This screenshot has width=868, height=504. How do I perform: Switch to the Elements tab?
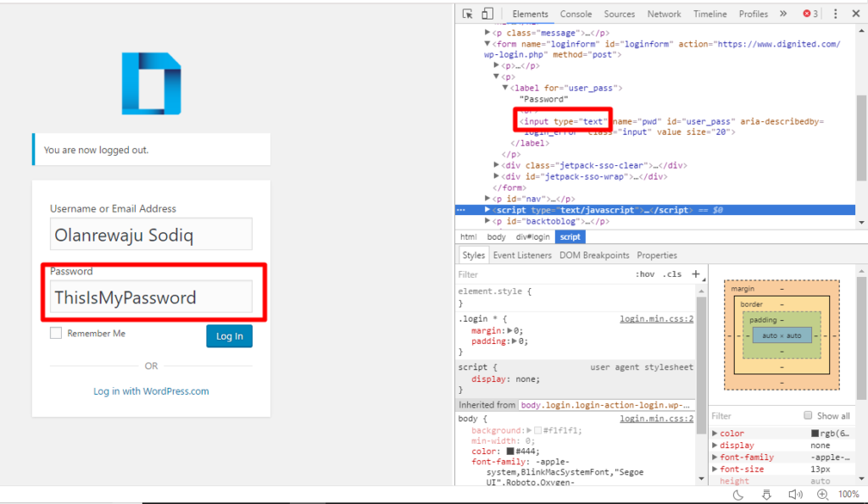coord(531,14)
